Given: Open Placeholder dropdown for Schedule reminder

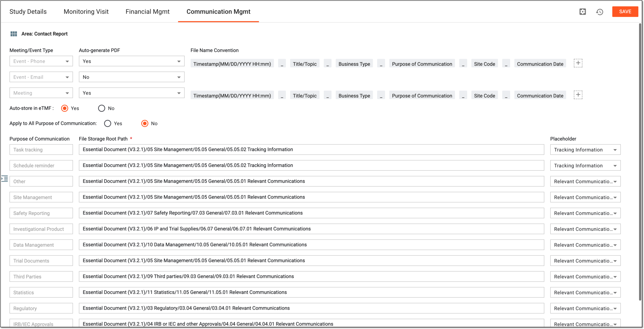Looking at the screenshot, I should pyautogui.click(x=585, y=166).
